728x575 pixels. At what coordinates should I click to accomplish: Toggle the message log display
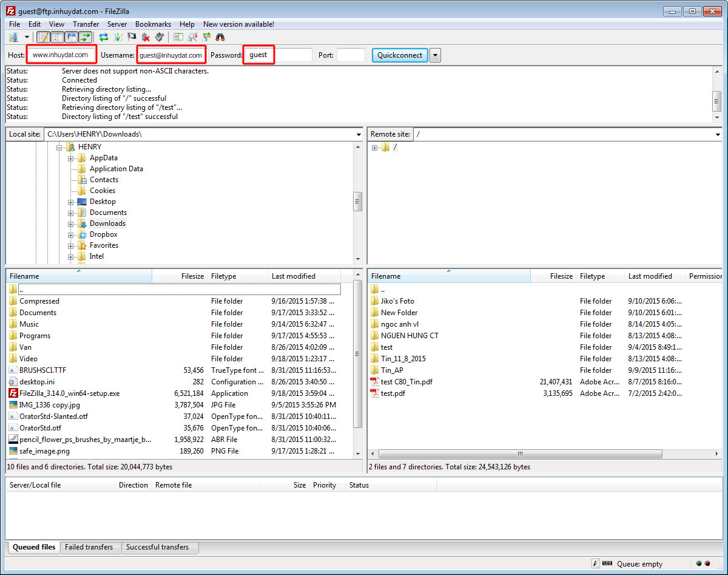click(x=44, y=38)
